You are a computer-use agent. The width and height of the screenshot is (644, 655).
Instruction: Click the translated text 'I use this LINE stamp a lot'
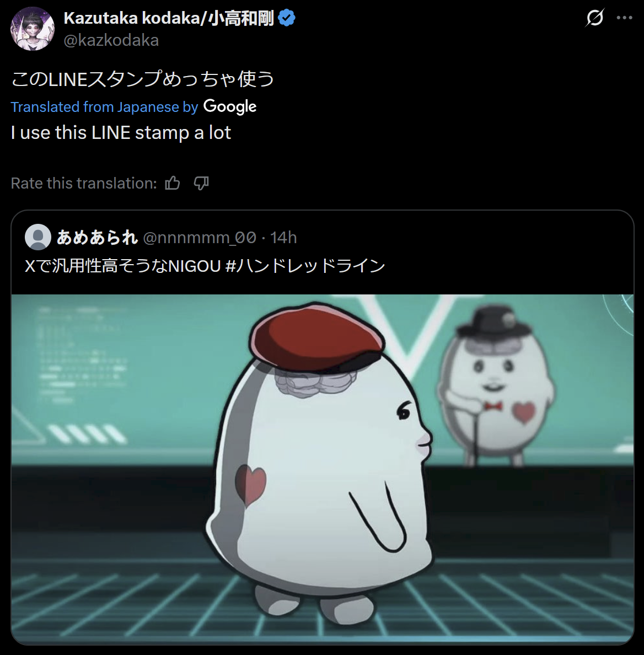(x=121, y=133)
